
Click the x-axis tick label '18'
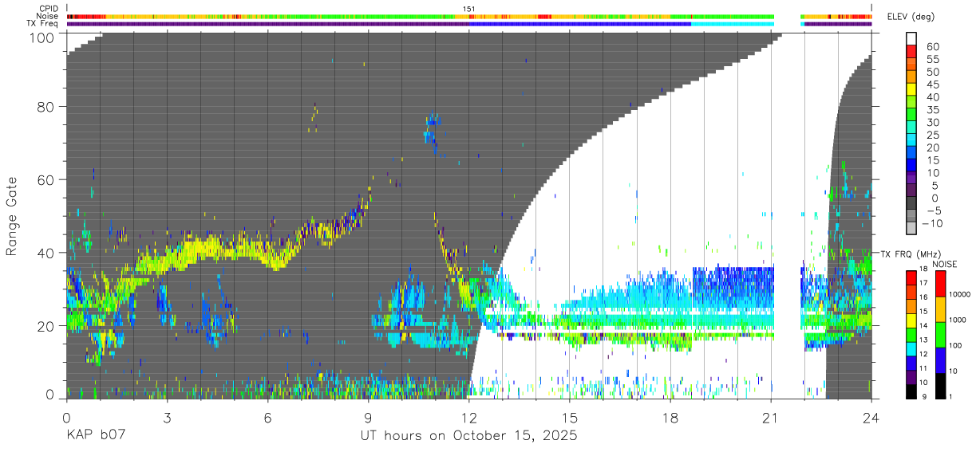[x=670, y=417]
